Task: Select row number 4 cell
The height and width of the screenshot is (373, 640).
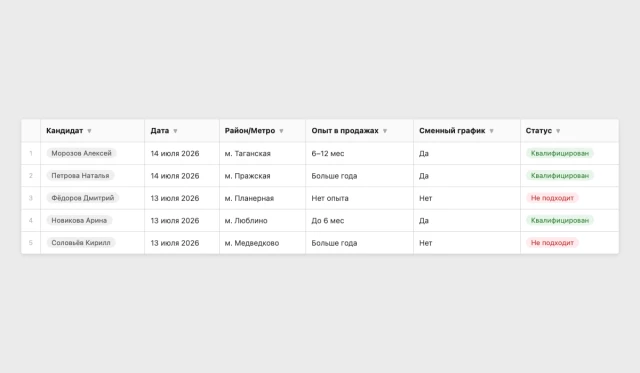Action: [x=31, y=220]
